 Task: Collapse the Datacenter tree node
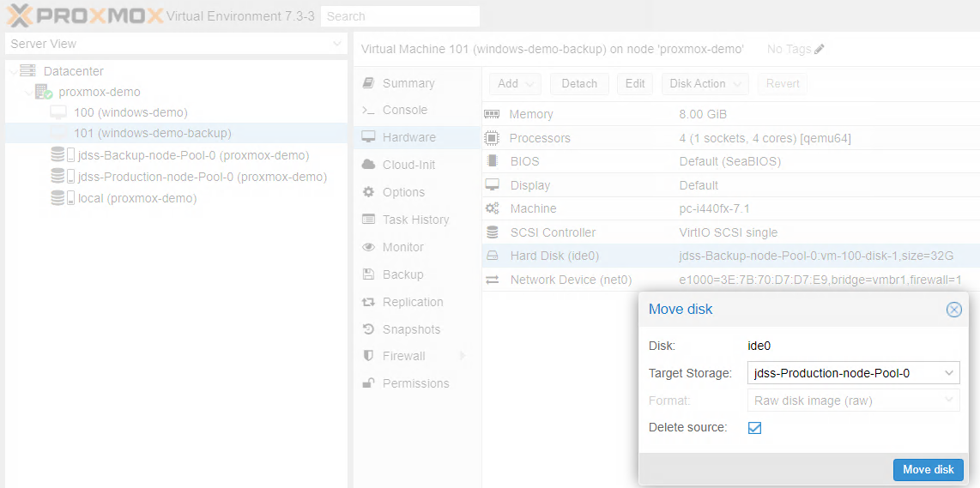tap(14, 71)
